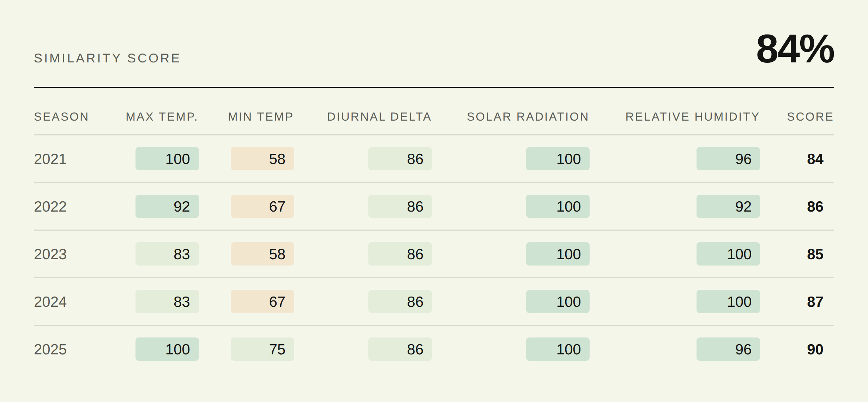
Task: Select the 2022 season row label
Action: click(x=50, y=207)
